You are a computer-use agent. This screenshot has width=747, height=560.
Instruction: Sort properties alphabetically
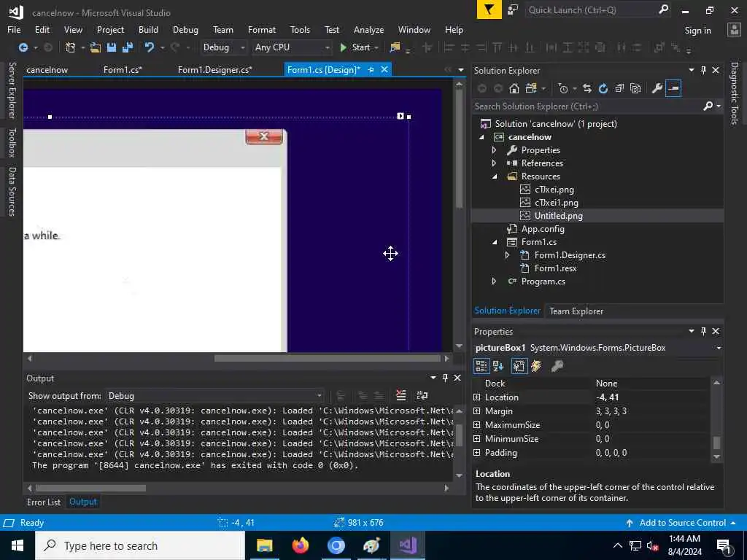tap(498, 366)
